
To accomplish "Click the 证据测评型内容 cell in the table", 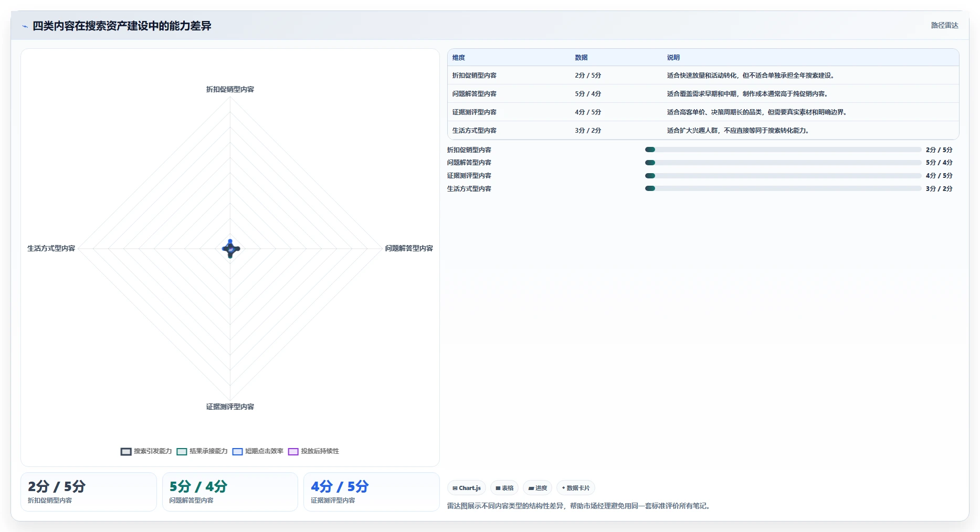I will tap(475, 112).
